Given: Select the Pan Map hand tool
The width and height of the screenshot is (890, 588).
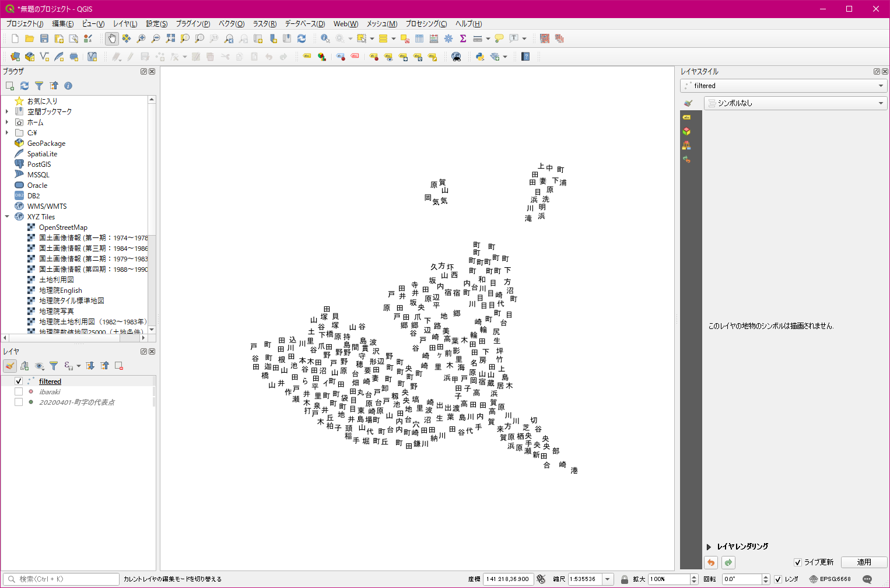Looking at the screenshot, I should click(112, 38).
